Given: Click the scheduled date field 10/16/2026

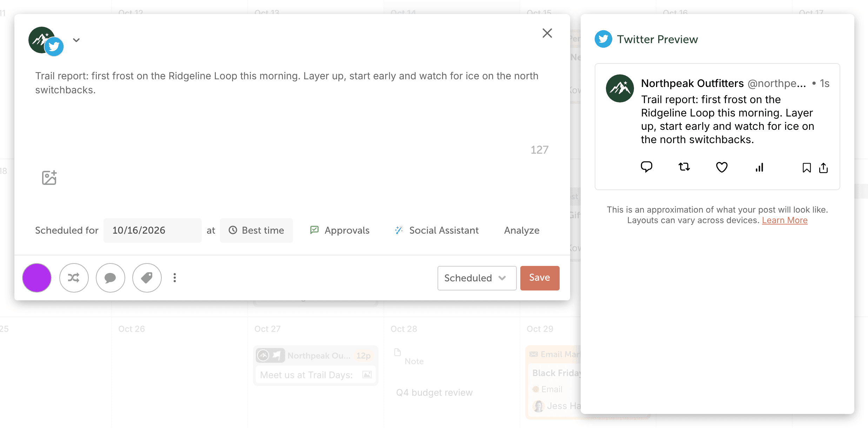Looking at the screenshot, I should [x=153, y=230].
